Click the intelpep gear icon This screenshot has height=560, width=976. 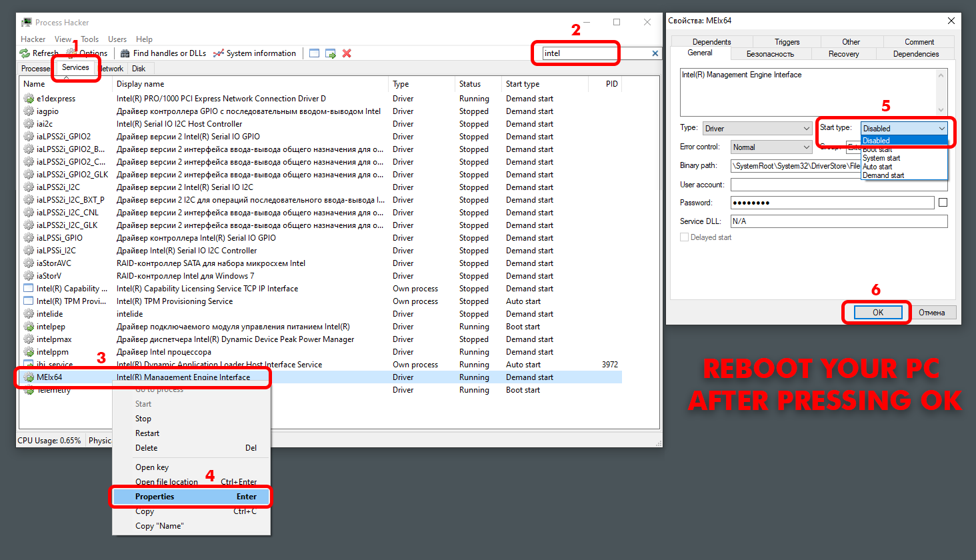pyautogui.click(x=29, y=327)
